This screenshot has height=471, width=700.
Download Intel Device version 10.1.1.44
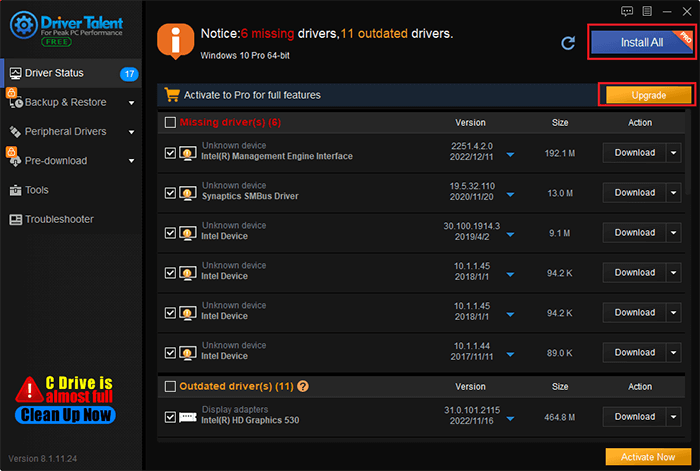634,353
